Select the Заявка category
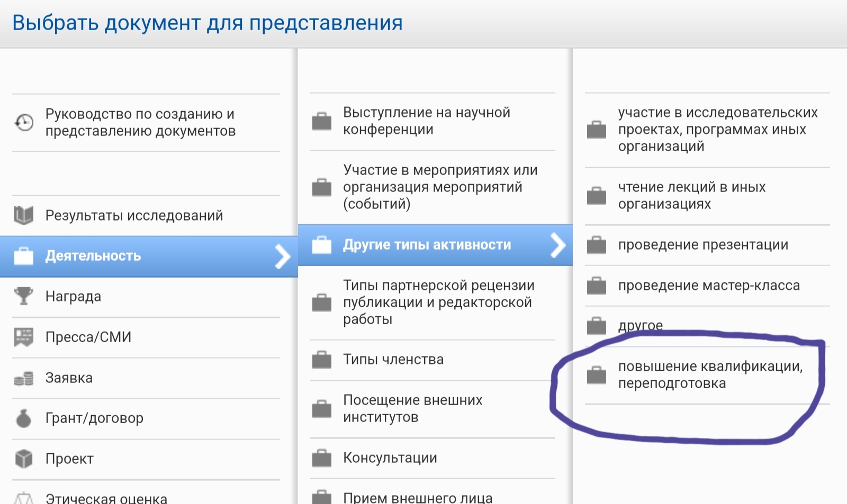This screenshot has width=847, height=504. click(146, 378)
